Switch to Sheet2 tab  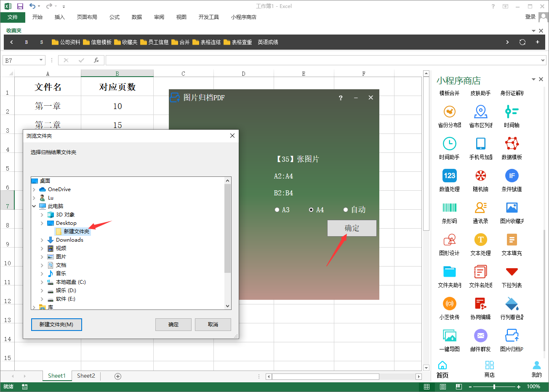pyautogui.click(x=86, y=376)
